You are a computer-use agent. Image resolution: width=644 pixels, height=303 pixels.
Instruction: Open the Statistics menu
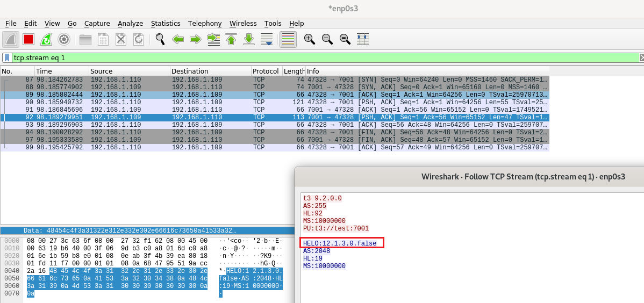tap(165, 24)
